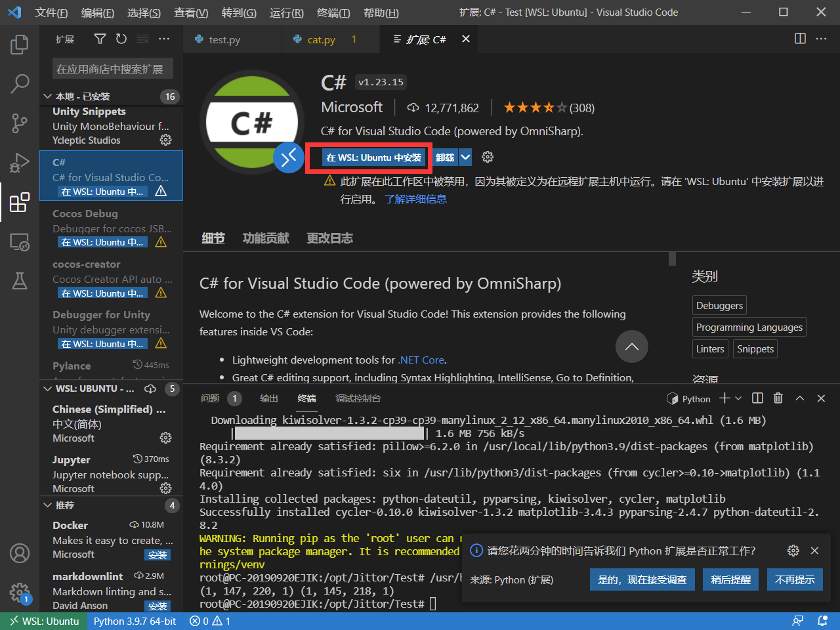
Task: Refresh the extensions list
Action: 121,39
